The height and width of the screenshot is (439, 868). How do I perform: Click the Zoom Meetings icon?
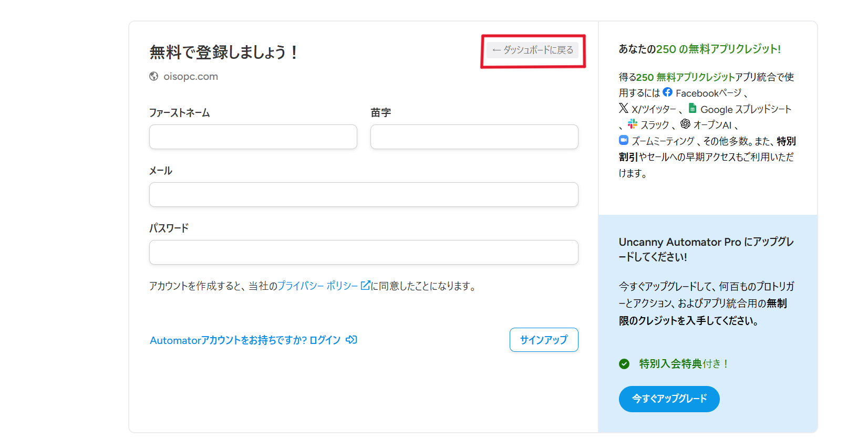click(x=624, y=140)
